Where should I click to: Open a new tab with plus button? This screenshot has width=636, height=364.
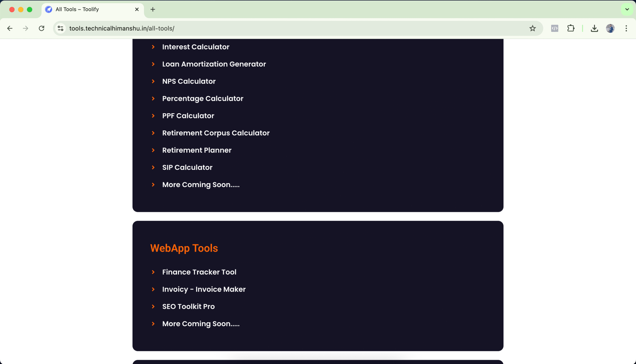click(x=153, y=9)
